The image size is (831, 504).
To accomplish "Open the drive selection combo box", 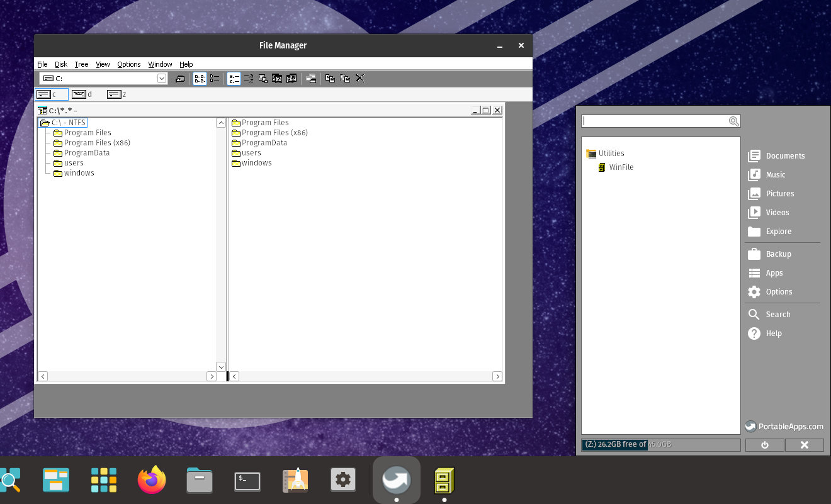I will tap(103, 79).
